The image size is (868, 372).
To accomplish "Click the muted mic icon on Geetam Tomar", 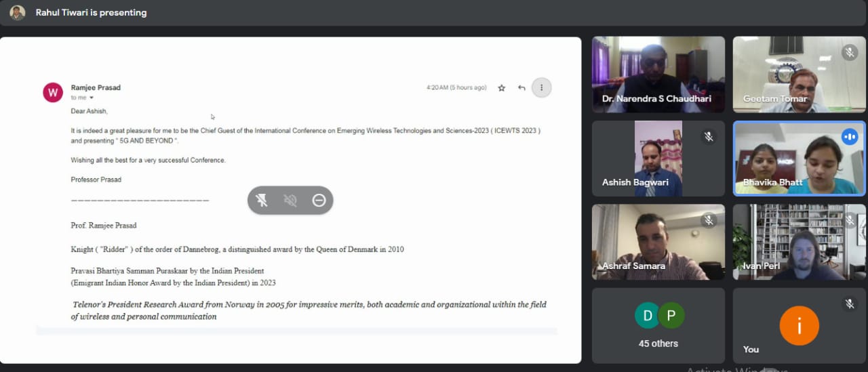I will pos(849,53).
